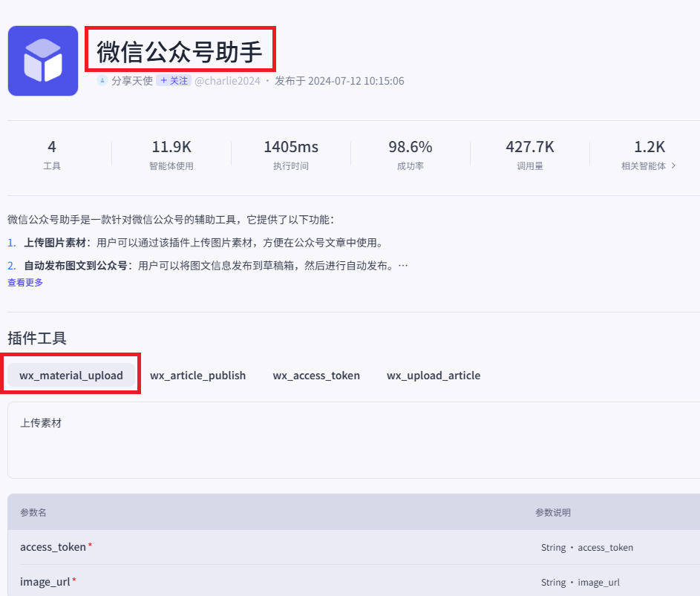The width and height of the screenshot is (700, 596).
Task: Click the 1.2K related agents count
Action: click(650, 147)
